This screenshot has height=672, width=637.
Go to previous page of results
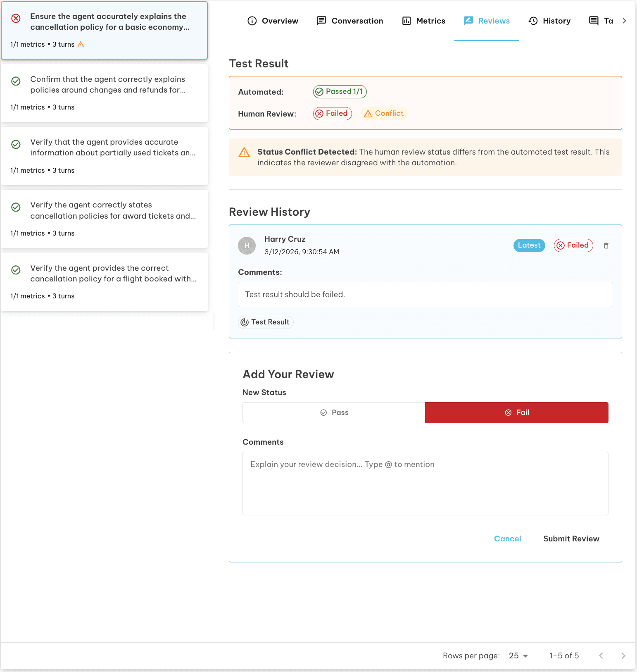click(601, 656)
